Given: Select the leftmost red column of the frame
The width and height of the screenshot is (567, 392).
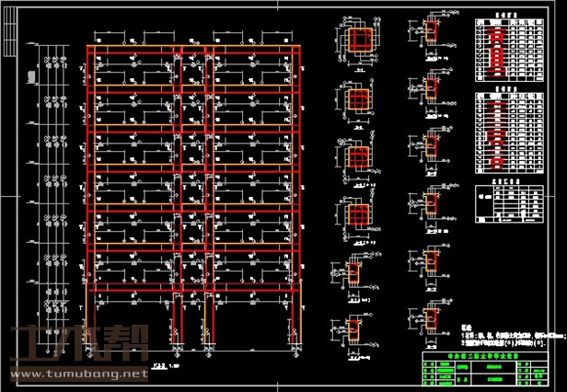Looking at the screenshot, I should tap(88, 184).
